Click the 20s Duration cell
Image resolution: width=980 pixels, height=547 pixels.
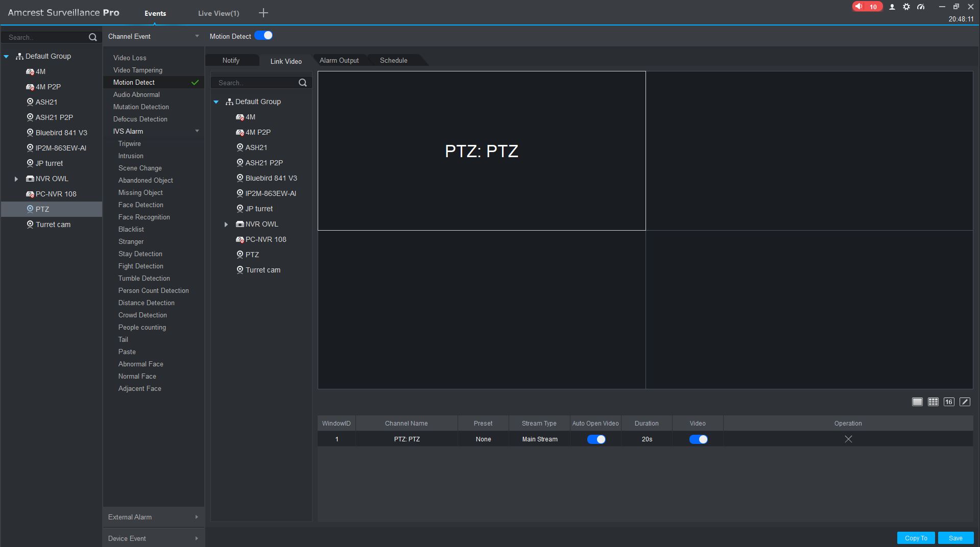(x=647, y=439)
